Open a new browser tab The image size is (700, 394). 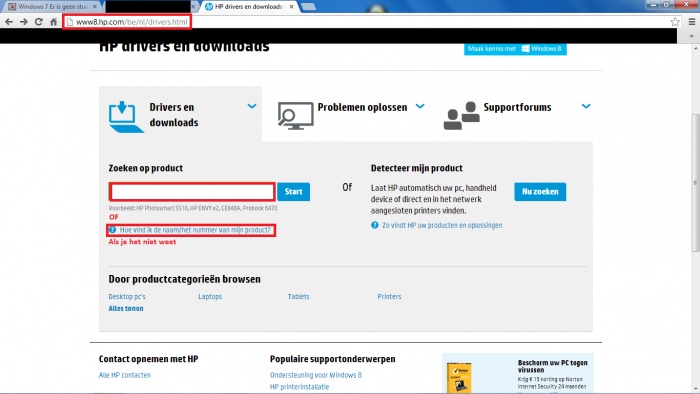[308, 7]
